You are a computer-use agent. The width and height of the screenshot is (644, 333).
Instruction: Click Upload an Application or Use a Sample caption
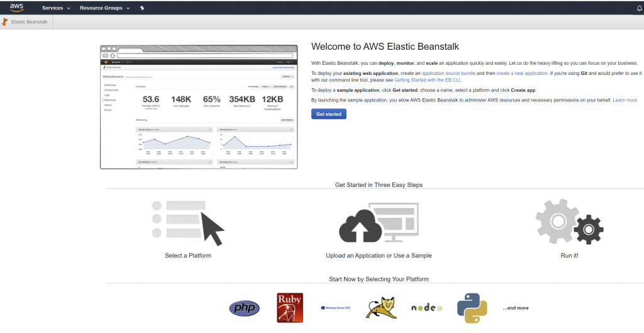[x=379, y=256]
